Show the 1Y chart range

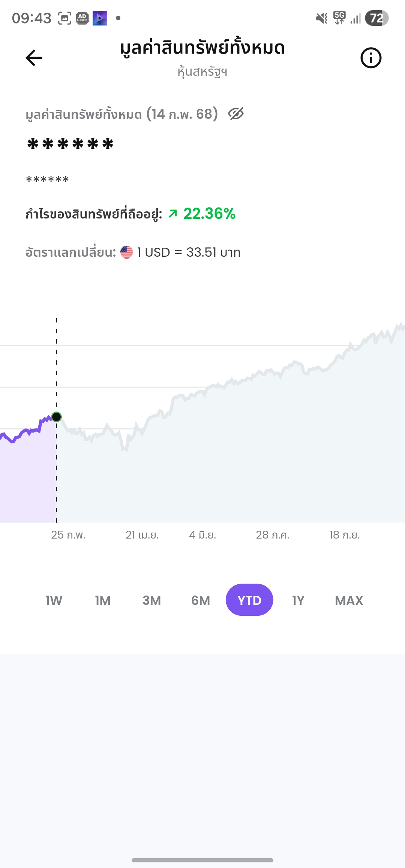[298, 600]
